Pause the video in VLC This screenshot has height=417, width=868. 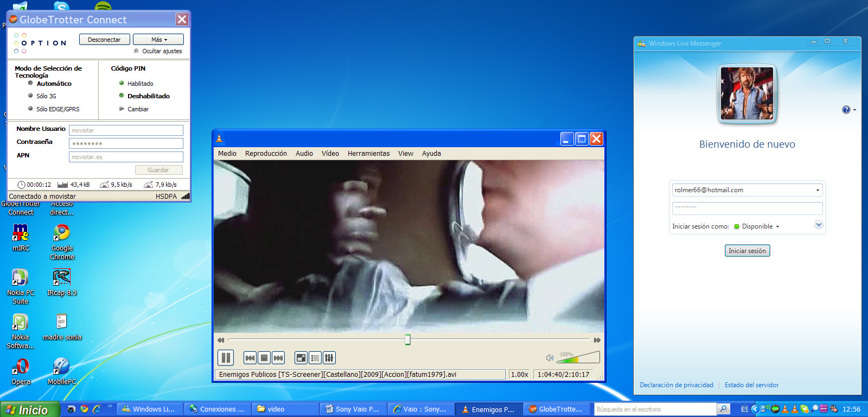[226, 358]
